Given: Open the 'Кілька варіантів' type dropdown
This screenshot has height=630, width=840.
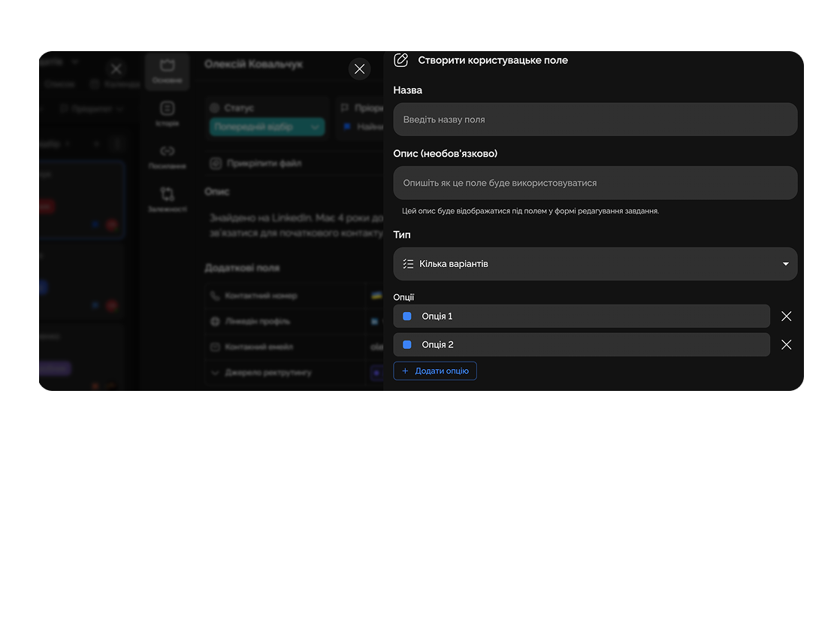Looking at the screenshot, I should coord(594,264).
